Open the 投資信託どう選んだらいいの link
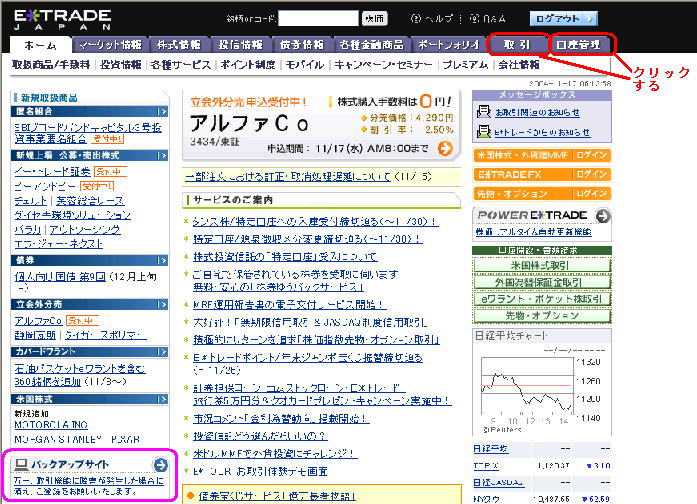The image size is (697, 504). click(260, 436)
